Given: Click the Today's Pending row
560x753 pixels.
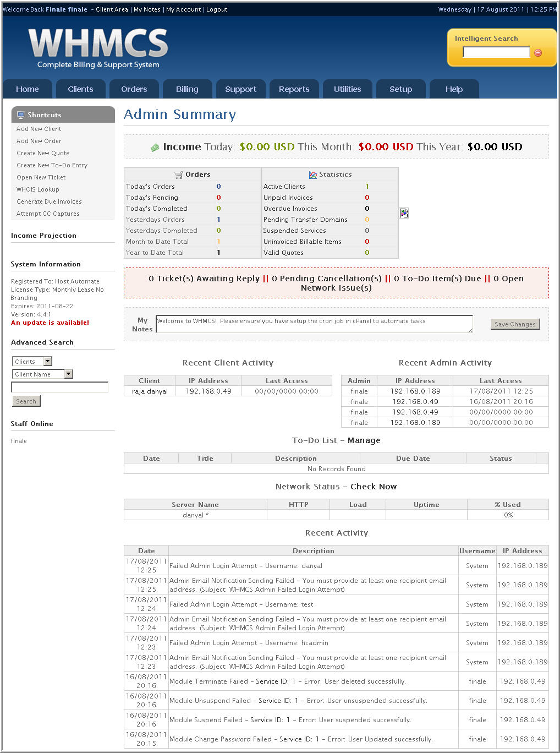Looking at the screenshot, I should (192, 198).
